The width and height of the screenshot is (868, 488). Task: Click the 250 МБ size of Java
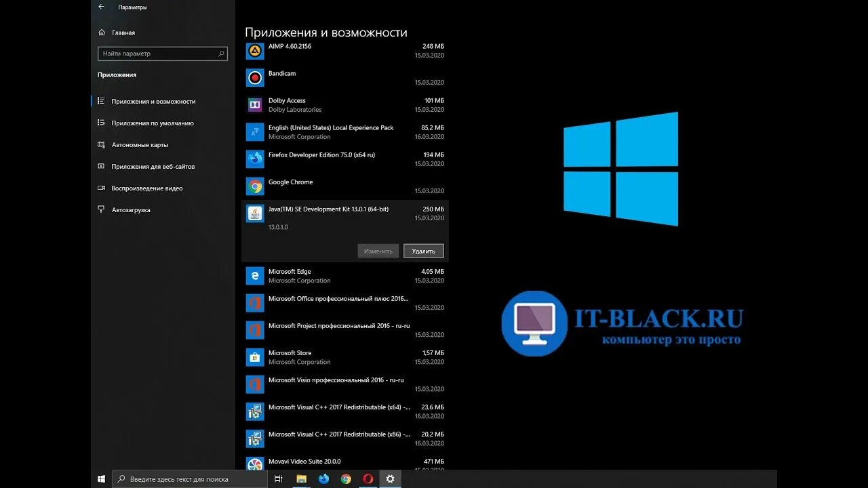click(433, 209)
